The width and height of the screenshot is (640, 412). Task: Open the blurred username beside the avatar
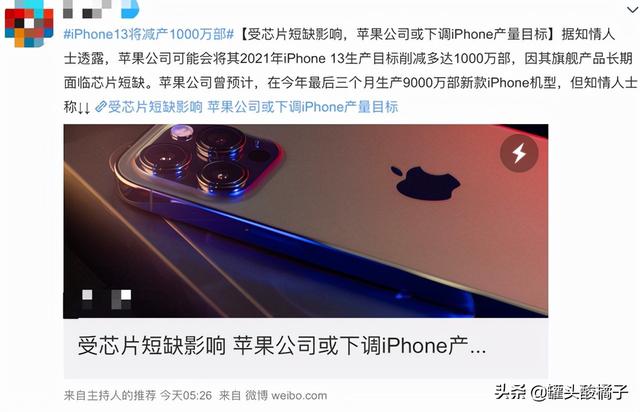point(87,9)
